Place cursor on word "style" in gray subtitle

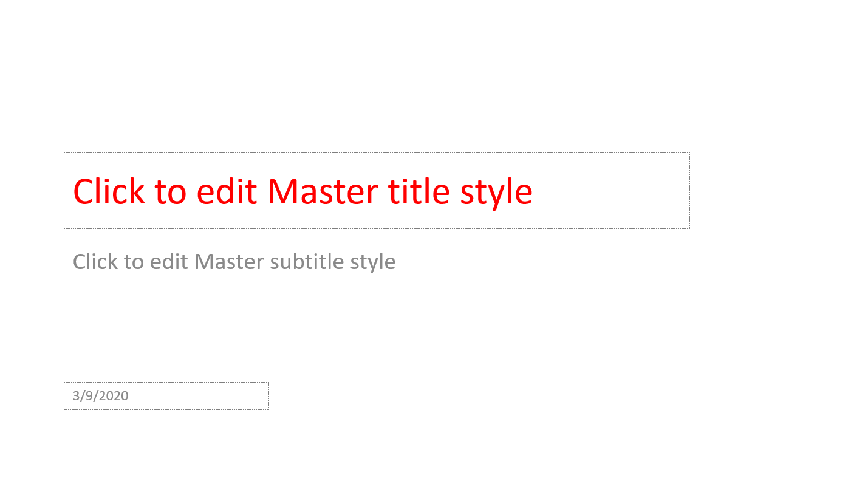click(373, 263)
